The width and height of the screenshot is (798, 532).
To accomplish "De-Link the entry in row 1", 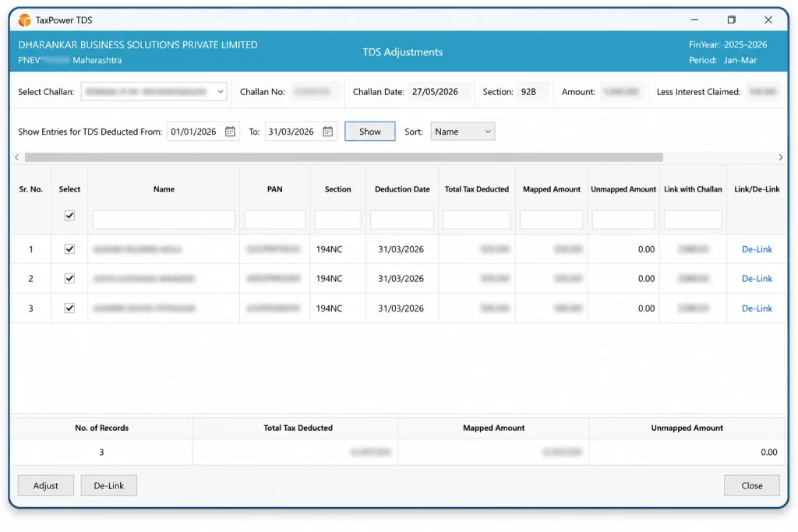I will click(x=757, y=249).
